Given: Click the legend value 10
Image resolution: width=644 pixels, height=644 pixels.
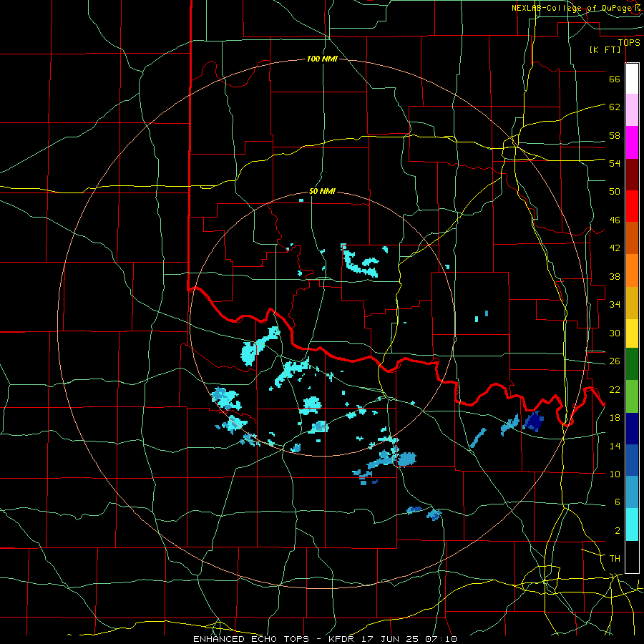Looking at the screenshot, I should coord(615,474).
